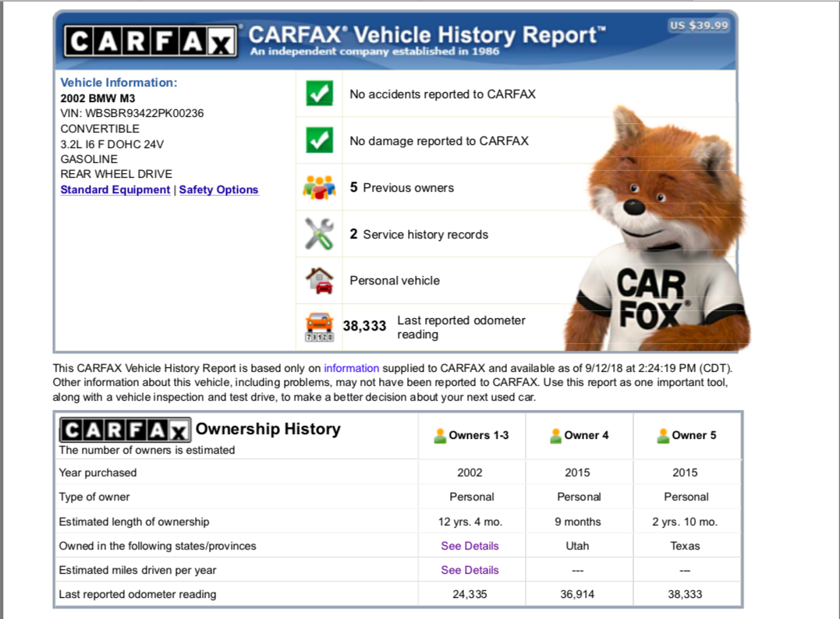Click the GASOLINE fuel type text

pos(89,159)
